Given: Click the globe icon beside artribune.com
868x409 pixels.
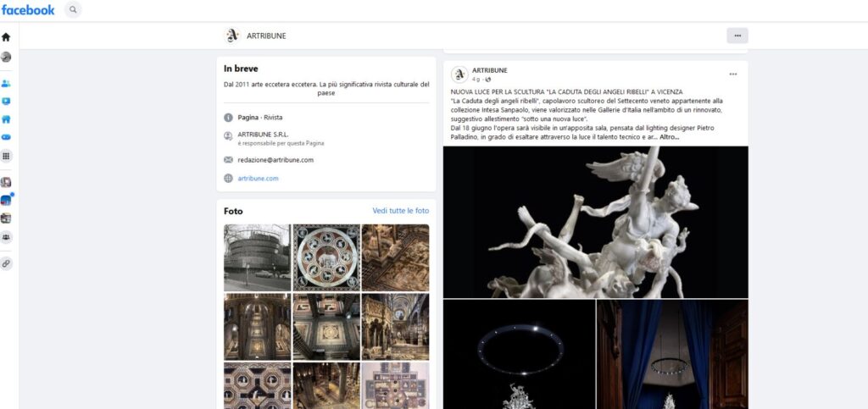Looking at the screenshot, I should click(x=228, y=179).
